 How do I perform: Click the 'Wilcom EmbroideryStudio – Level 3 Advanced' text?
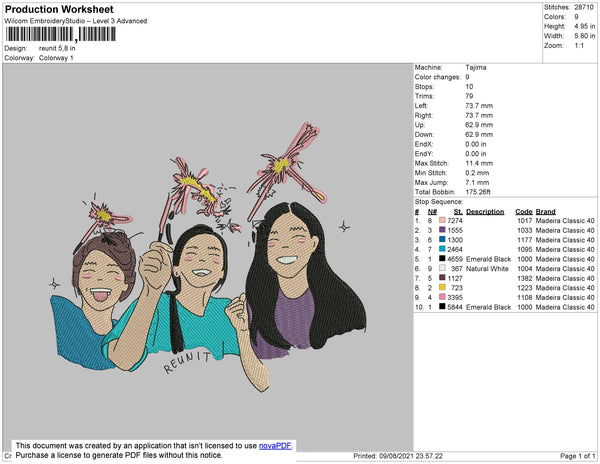click(x=76, y=21)
